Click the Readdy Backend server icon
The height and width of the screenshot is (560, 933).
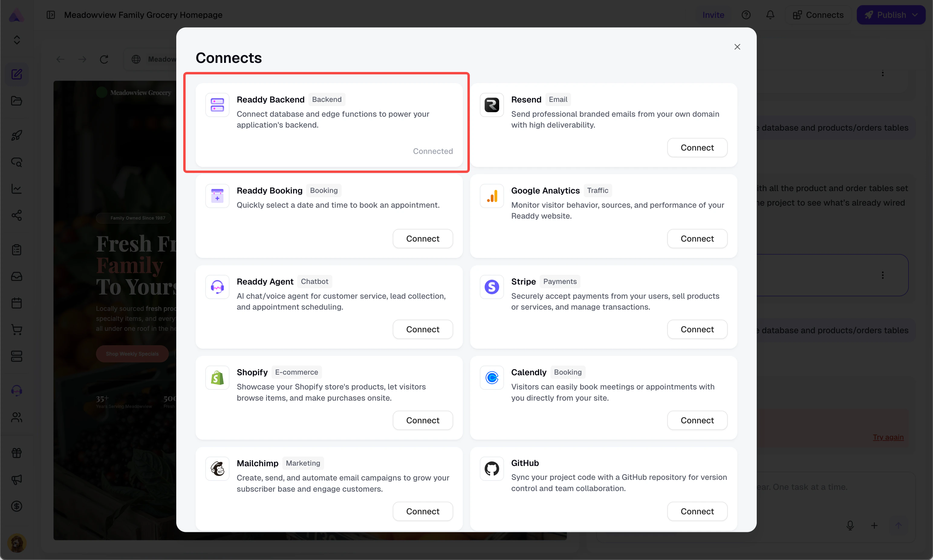[x=217, y=105]
